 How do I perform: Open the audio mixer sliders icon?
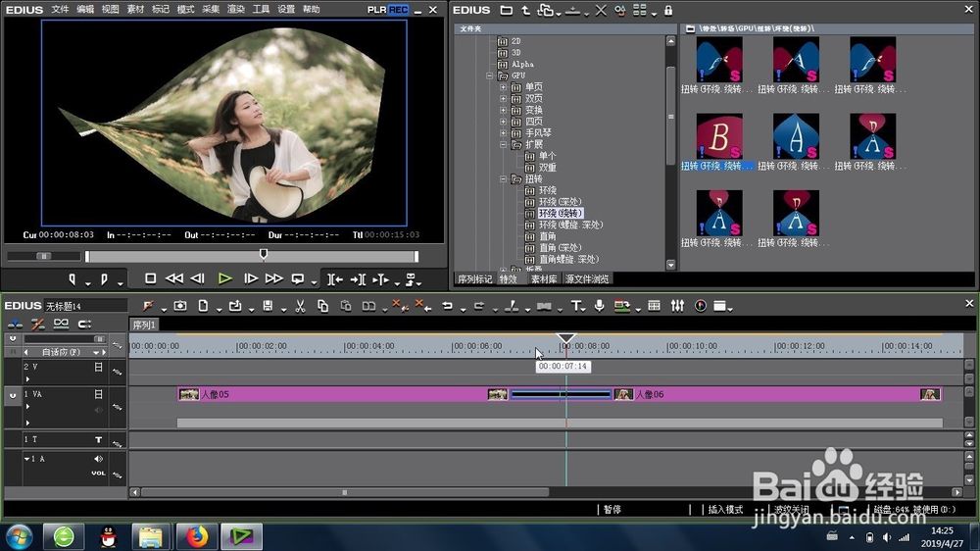pos(677,306)
